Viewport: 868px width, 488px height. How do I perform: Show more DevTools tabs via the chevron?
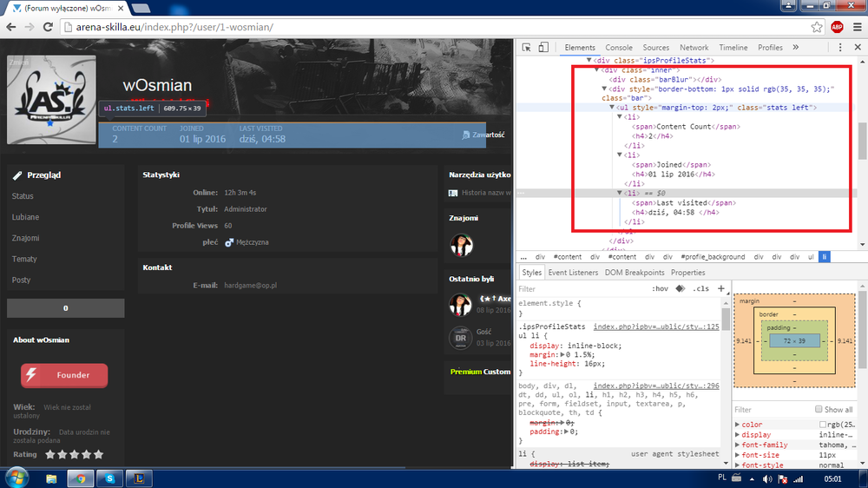(792, 48)
